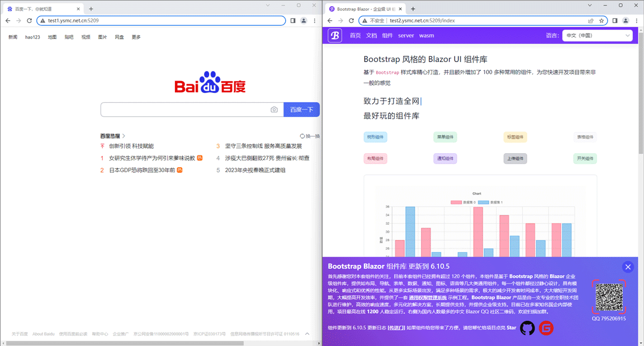This screenshot has width=644, height=346.
Task: Open the 传送门 changelog link in banner
Action: (396, 328)
